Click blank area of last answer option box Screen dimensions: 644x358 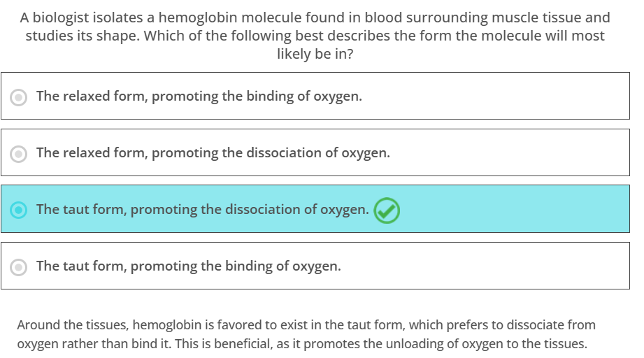click(485, 266)
